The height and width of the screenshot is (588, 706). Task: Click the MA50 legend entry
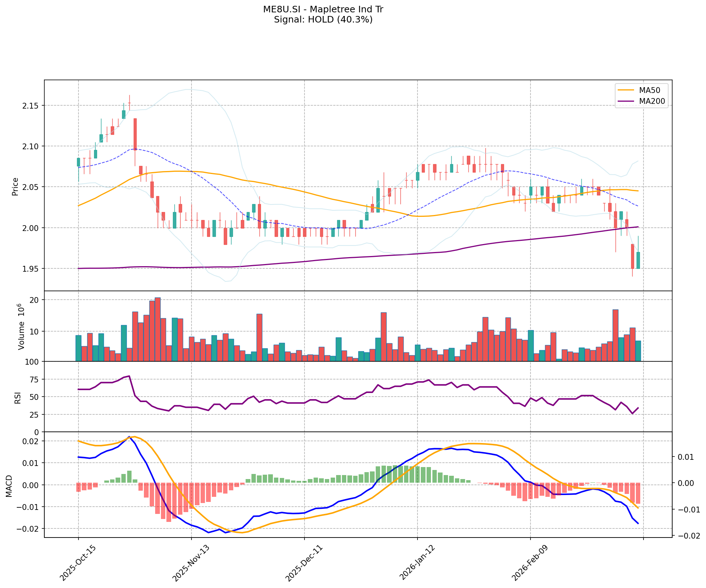(x=650, y=90)
